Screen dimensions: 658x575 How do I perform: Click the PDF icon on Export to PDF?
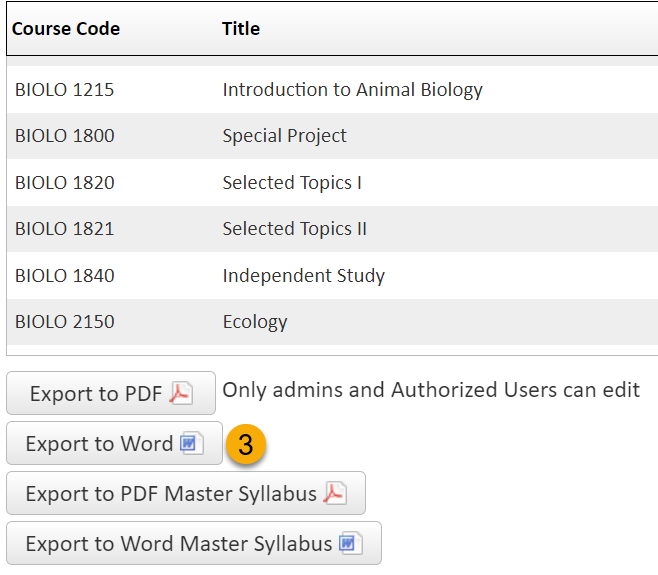click(181, 393)
